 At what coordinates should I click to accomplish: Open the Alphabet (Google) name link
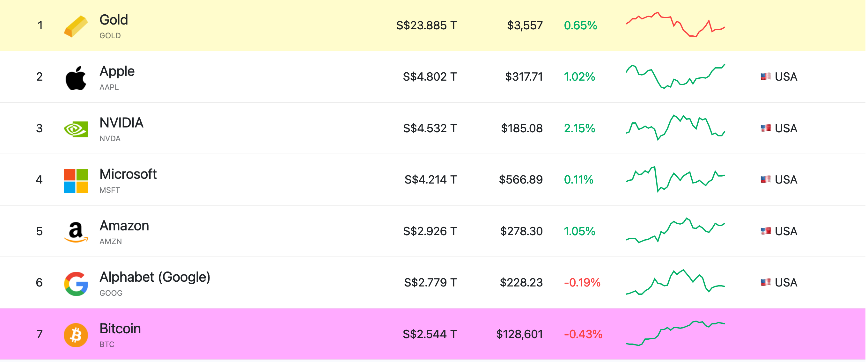point(155,277)
